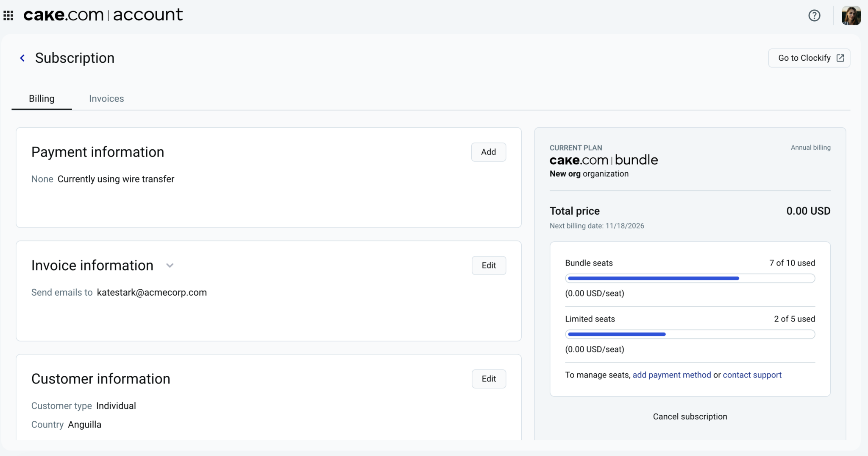Click the Limited seats progress bar
868x456 pixels.
pos(690,334)
